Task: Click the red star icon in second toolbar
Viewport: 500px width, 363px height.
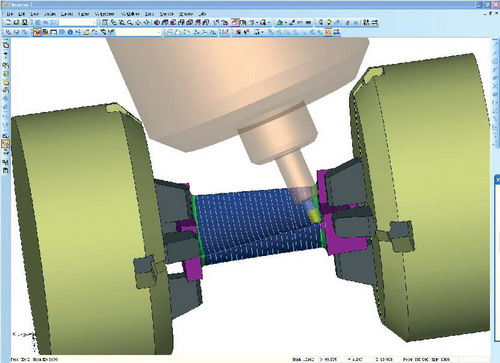Action: tap(238, 32)
